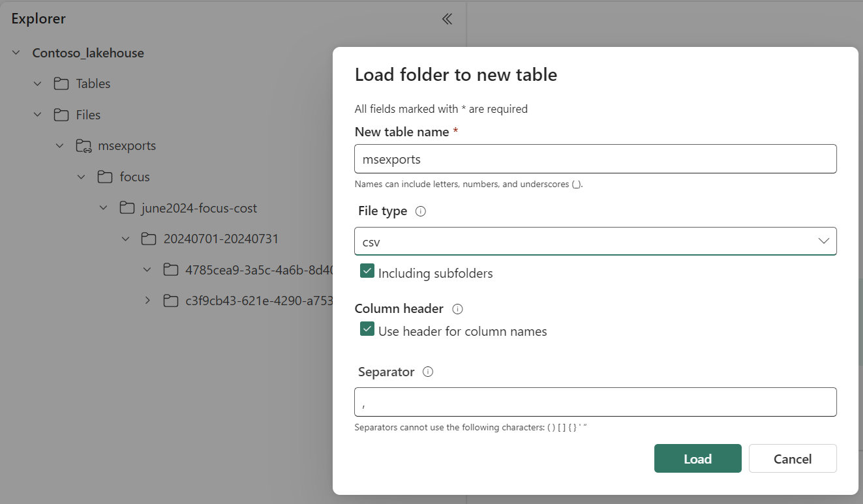Click the Separator input field
The image size is (863, 504).
pos(595,402)
